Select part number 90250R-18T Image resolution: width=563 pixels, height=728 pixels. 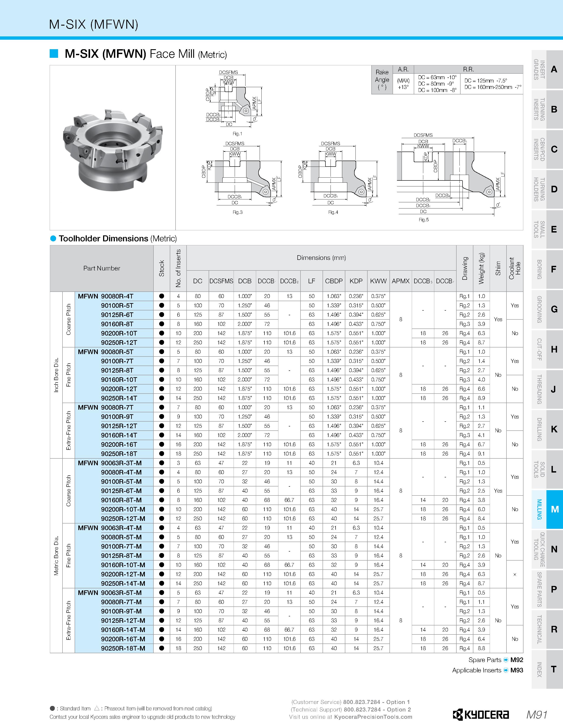119,453
